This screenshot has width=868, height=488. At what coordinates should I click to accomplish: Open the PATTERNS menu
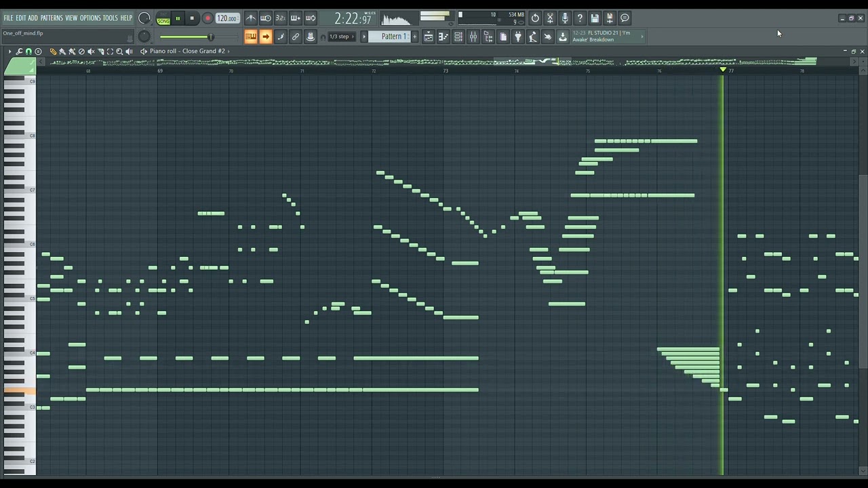52,18
